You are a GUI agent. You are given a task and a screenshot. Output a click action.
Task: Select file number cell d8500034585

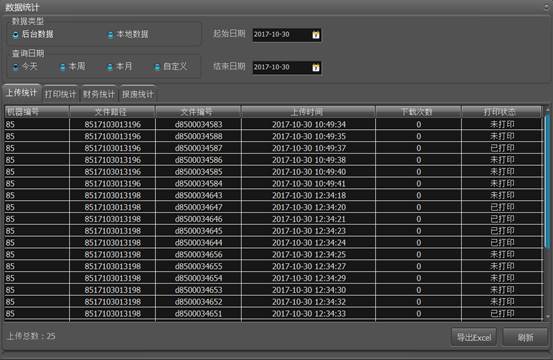pyautogui.click(x=199, y=172)
